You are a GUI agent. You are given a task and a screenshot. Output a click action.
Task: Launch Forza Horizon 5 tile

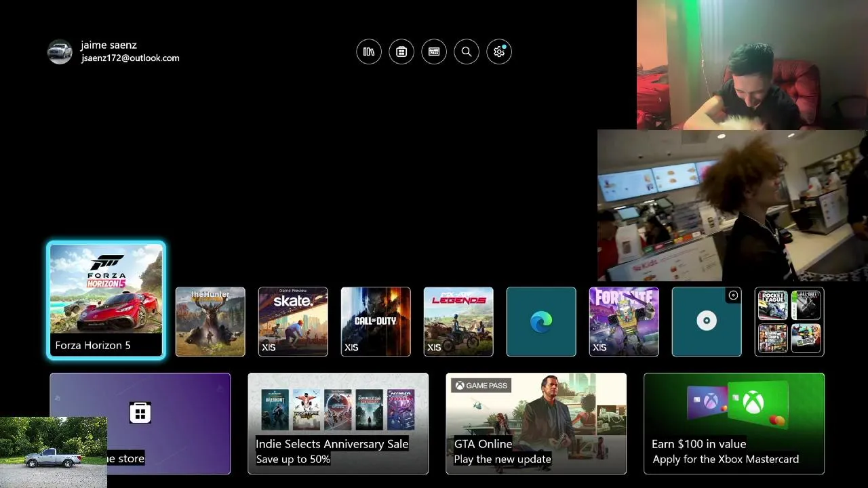106,300
